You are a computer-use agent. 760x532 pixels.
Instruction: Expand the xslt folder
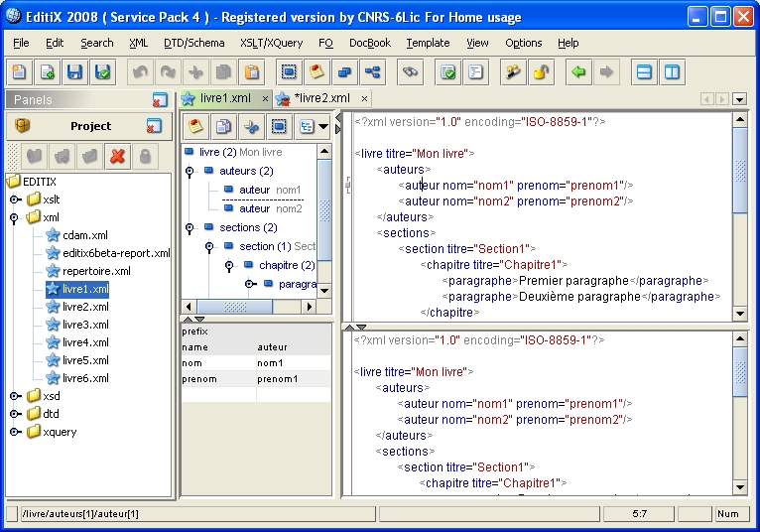[15, 199]
